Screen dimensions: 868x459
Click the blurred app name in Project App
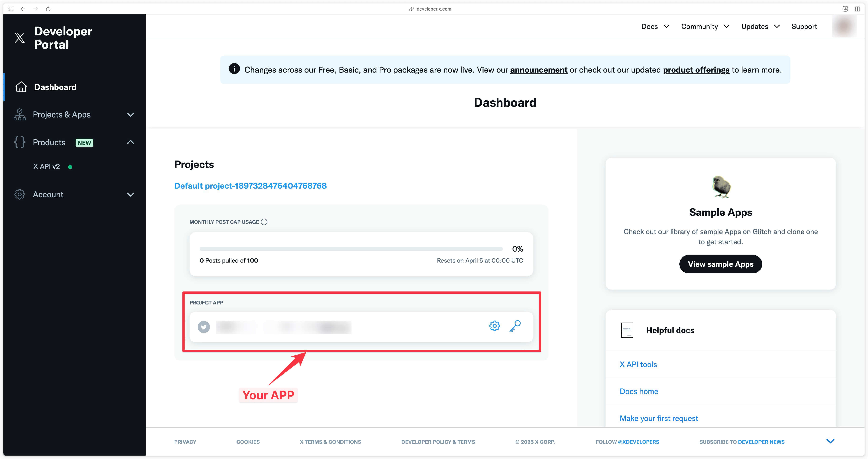(283, 327)
